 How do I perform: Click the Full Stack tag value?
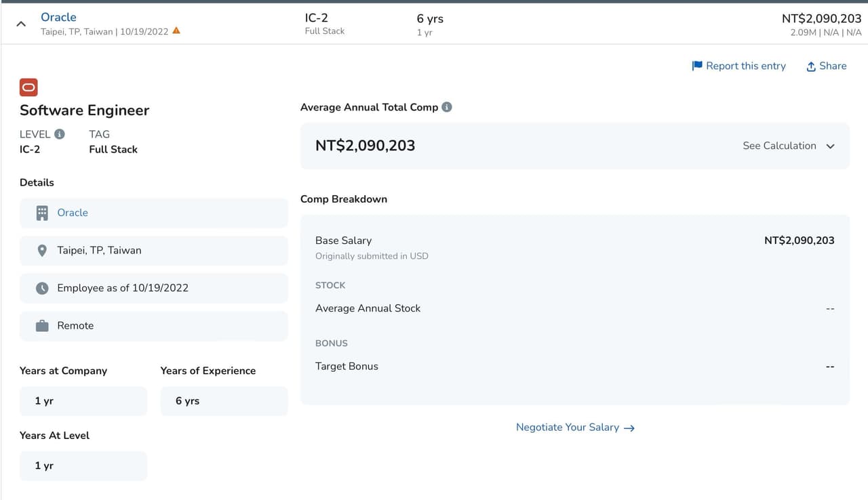[113, 149]
